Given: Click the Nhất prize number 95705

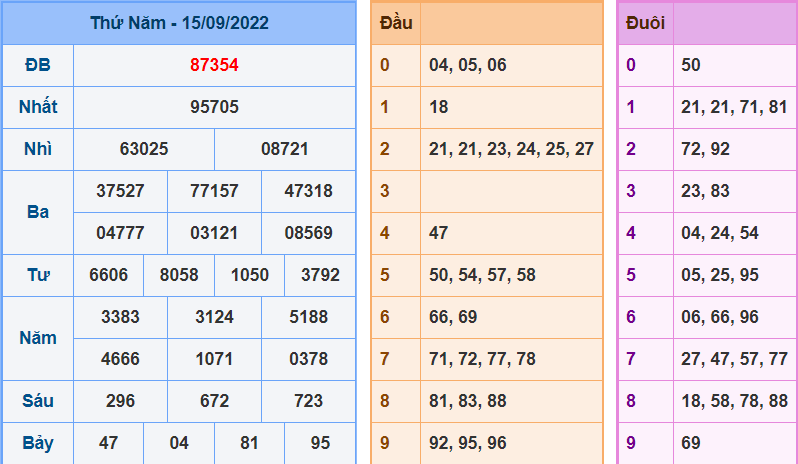Looking at the screenshot, I should pos(214,107).
